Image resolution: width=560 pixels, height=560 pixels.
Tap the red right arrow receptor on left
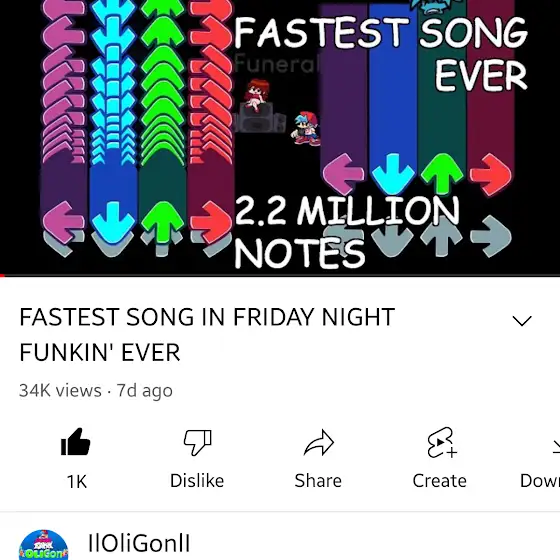211,222
